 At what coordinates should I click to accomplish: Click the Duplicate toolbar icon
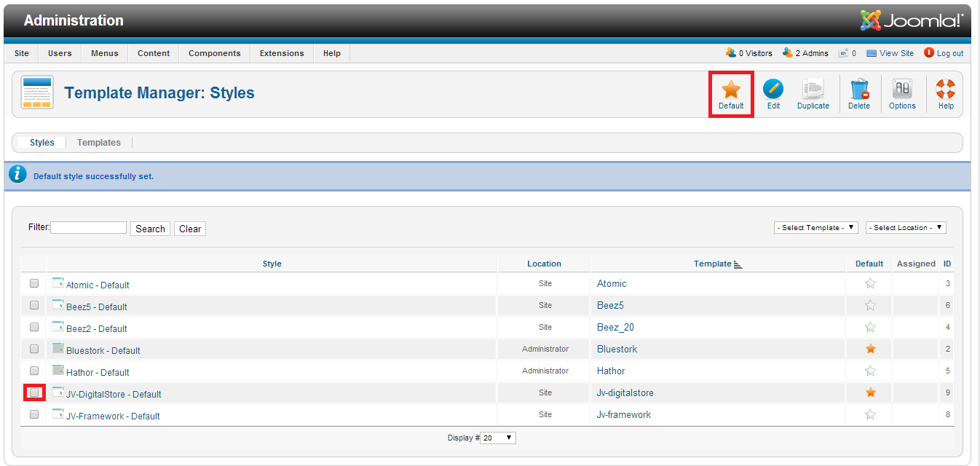tap(813, 91)
